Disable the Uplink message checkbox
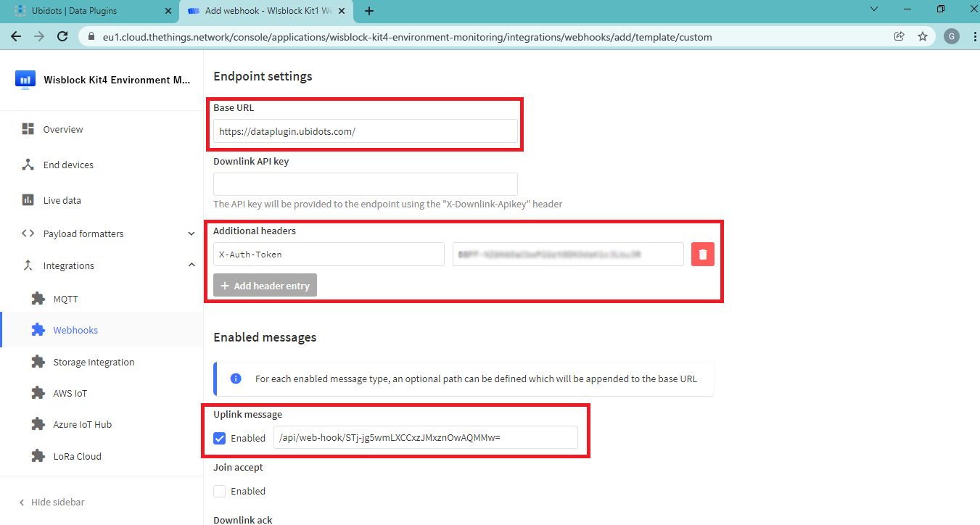980x525 pixels. click(x=220, y=438)
